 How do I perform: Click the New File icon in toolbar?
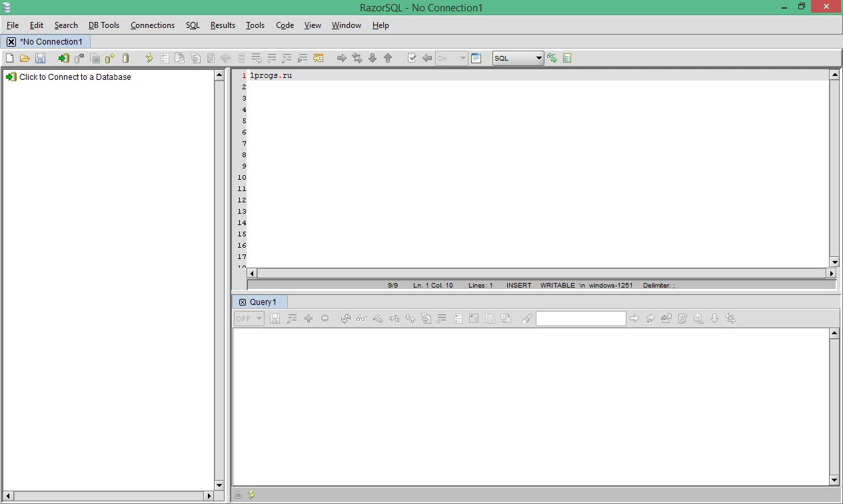point(9,58)
